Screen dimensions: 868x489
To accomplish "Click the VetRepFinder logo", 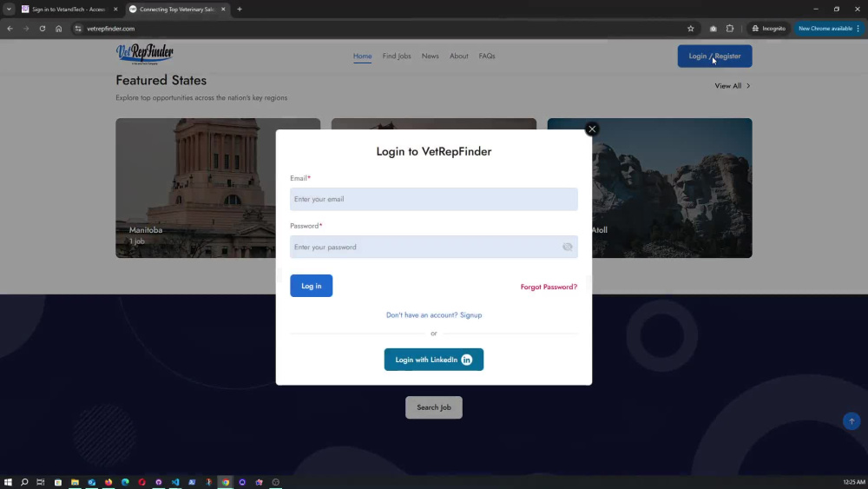I will click(x=144, y=54).
